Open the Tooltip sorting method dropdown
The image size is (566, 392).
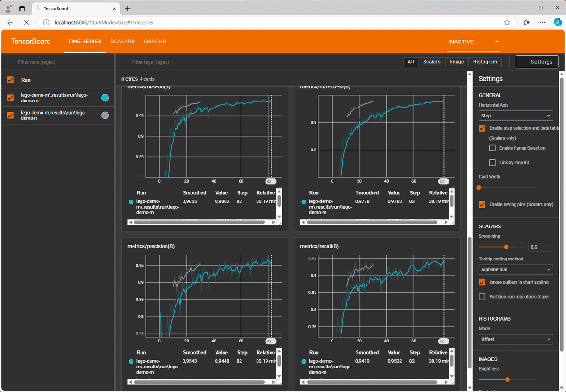click(516, 269)
